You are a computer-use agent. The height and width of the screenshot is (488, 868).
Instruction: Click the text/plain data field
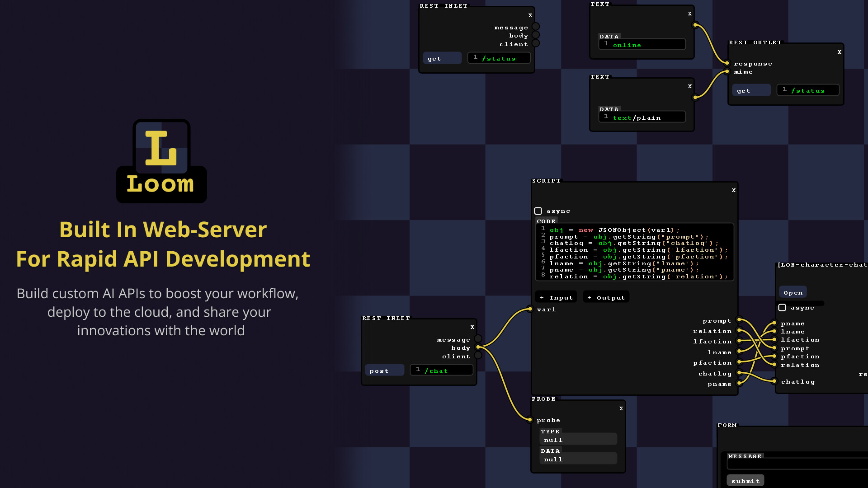click(642, 117)
